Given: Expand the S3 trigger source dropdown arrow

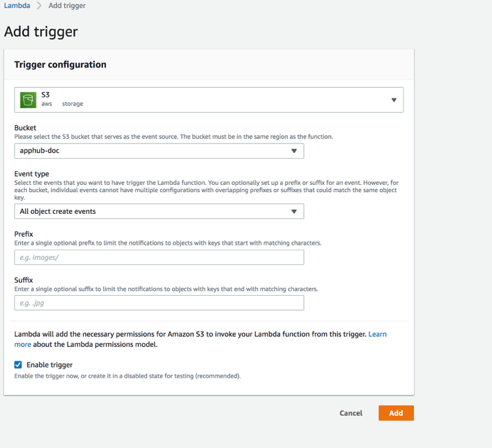Looking at the screenshot, I should (x=394, y=100).
